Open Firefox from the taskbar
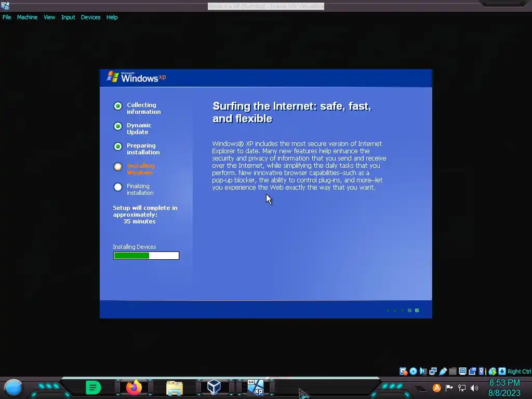The image size is (532, 399). pyautogui.click(x=134, y=388)
